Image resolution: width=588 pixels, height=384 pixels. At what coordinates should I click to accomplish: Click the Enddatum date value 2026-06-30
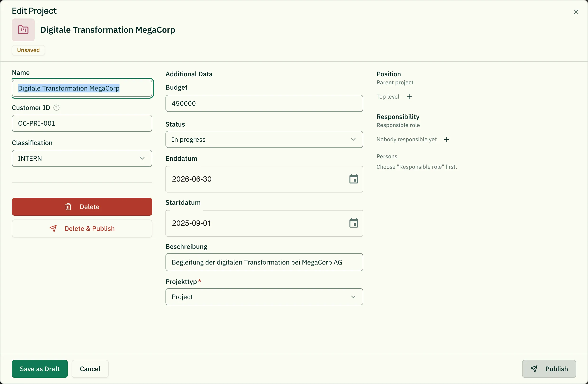pyautogui.click(x=192, y=179)
